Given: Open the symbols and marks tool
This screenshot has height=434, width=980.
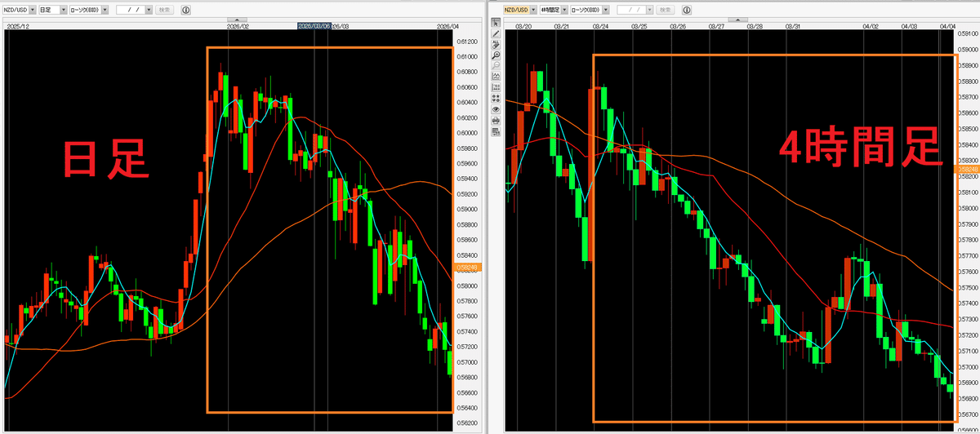Looking at the screenshot, I should click(x=496, y=98).
